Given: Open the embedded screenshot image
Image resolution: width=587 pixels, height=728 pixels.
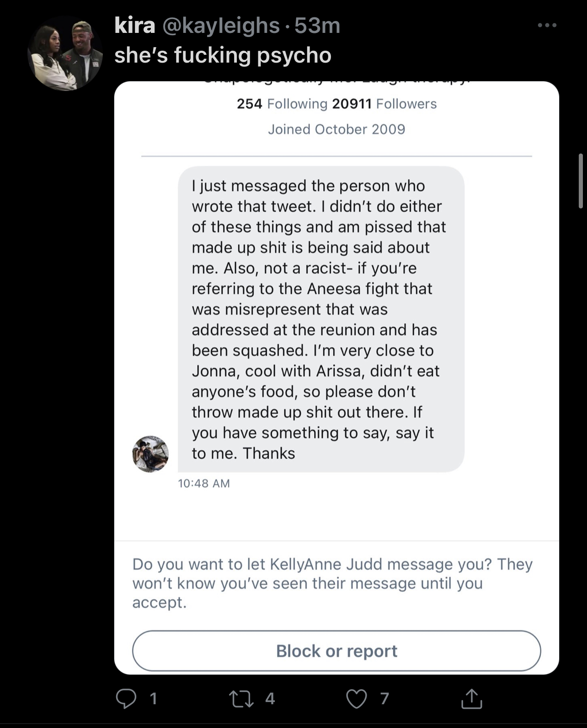Looking at the screenshot, I should pos(336,377).
